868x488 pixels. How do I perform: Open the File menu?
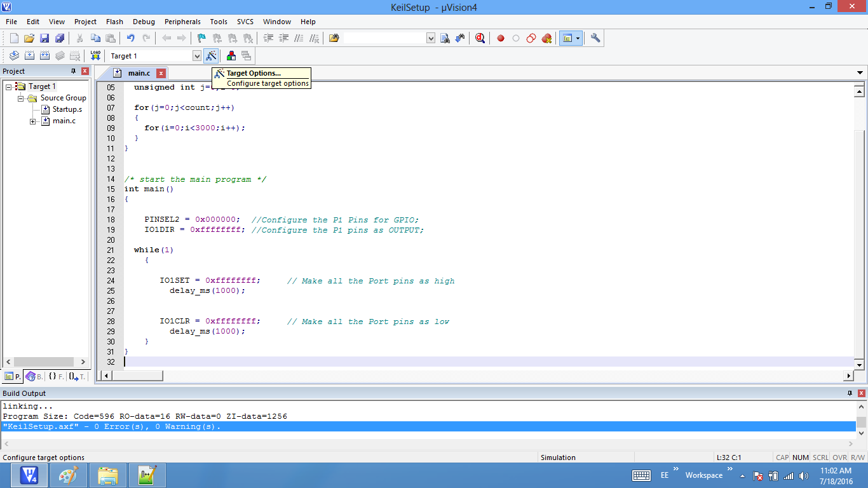pos(11,22)
